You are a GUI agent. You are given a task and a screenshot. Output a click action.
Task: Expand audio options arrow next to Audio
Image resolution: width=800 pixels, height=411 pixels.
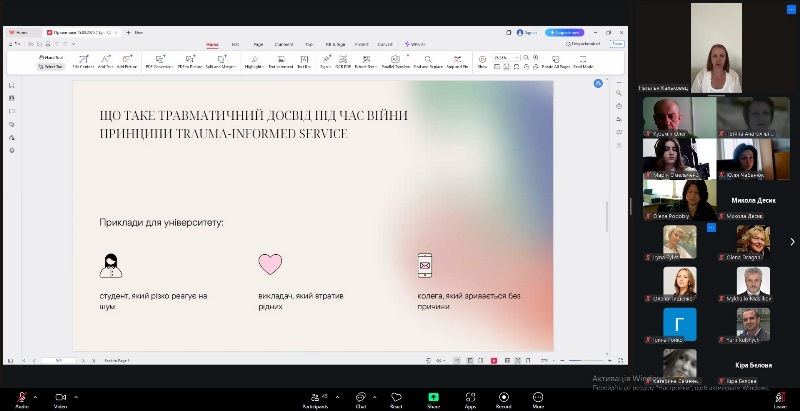click(38, 396)
